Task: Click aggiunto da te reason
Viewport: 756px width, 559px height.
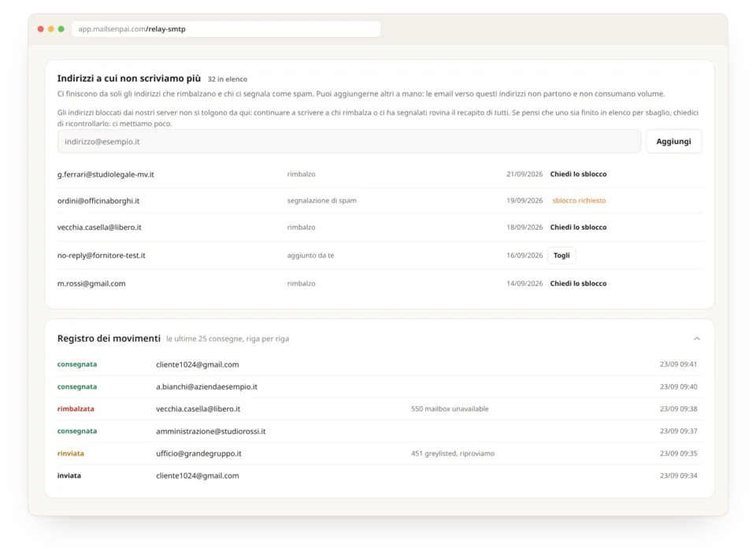Action: pyautogui.click(x=310, y=255)
